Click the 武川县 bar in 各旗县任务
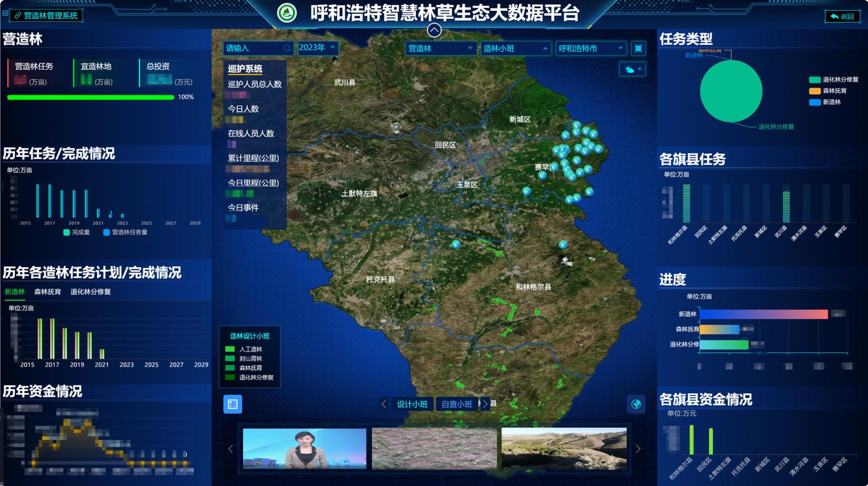 coord(786,207)
